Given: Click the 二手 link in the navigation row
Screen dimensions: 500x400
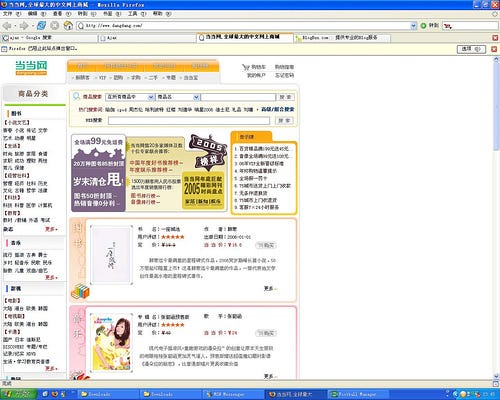Looking at the screenshot, I should pos(153,78).
